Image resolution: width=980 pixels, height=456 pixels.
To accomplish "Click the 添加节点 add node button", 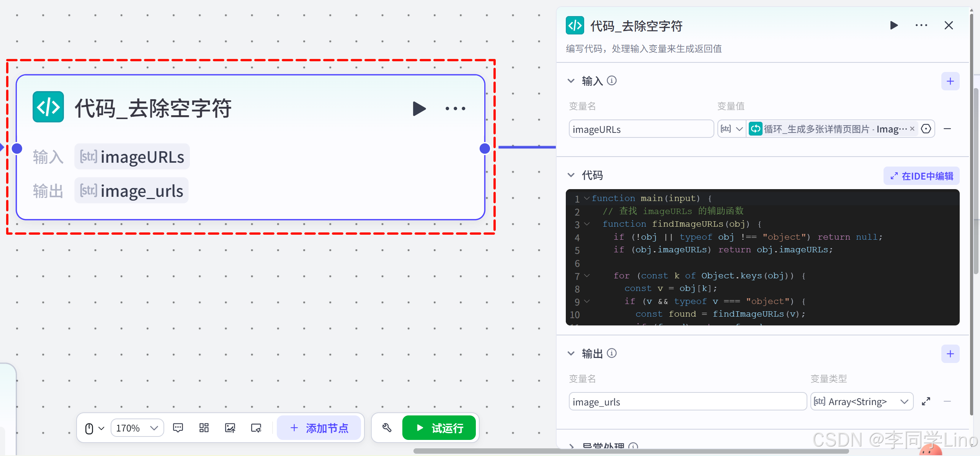I will pos(319,428).
